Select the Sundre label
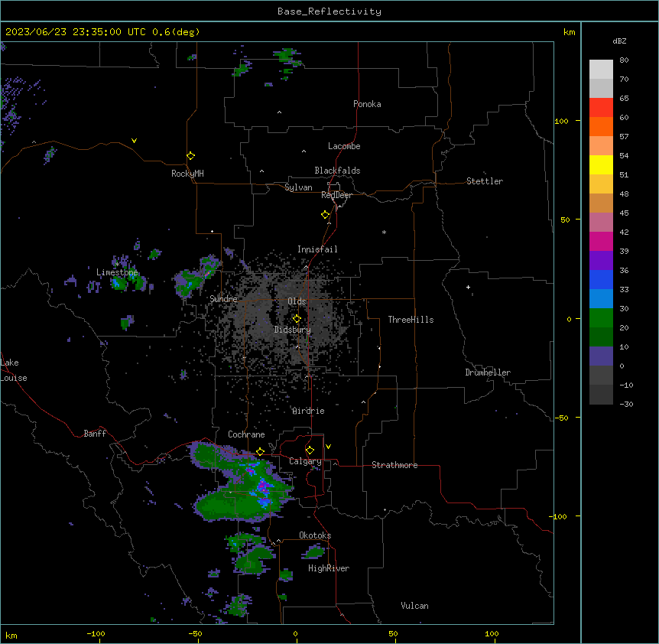Viewport: 659px width, 644px height. tap(223, 299)
